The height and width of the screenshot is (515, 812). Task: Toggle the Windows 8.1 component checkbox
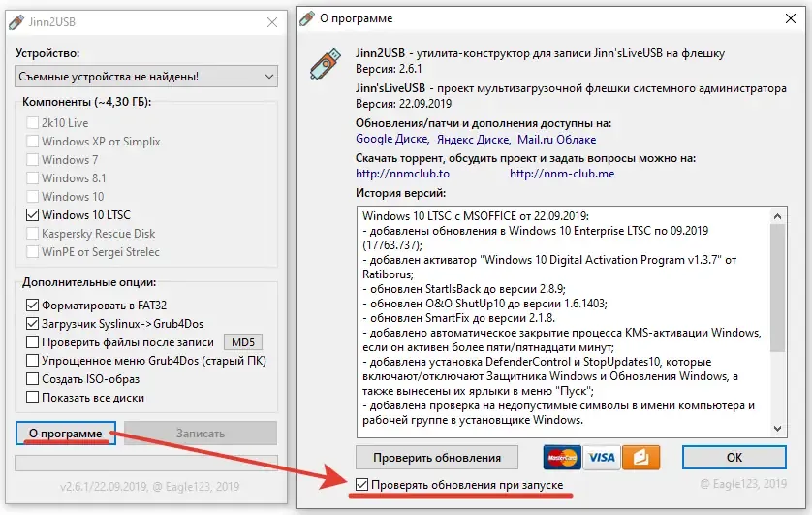tap(32, 177)
